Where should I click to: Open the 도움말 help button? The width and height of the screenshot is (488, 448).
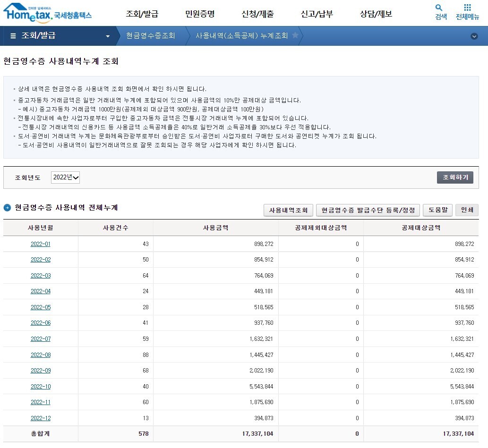pos(437,210)
